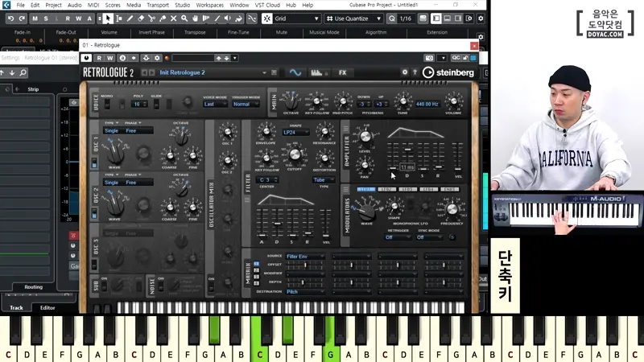
Task: Adjust the filter envelope Decay fader
Action: 278,224
